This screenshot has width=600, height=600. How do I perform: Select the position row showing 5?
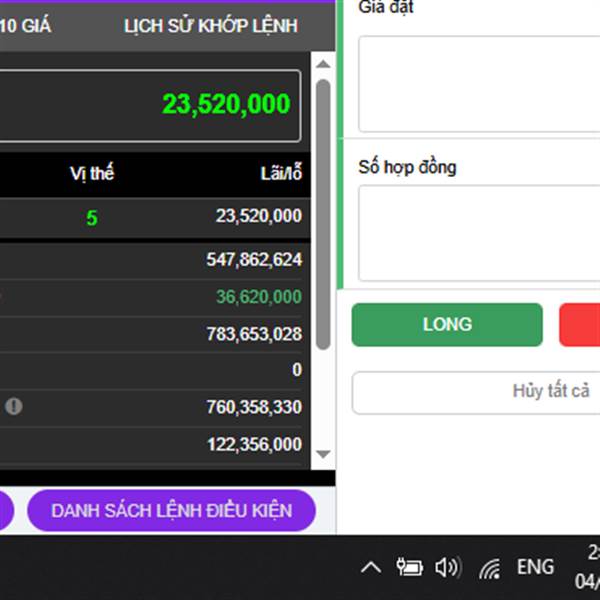[x=155, y=218]
